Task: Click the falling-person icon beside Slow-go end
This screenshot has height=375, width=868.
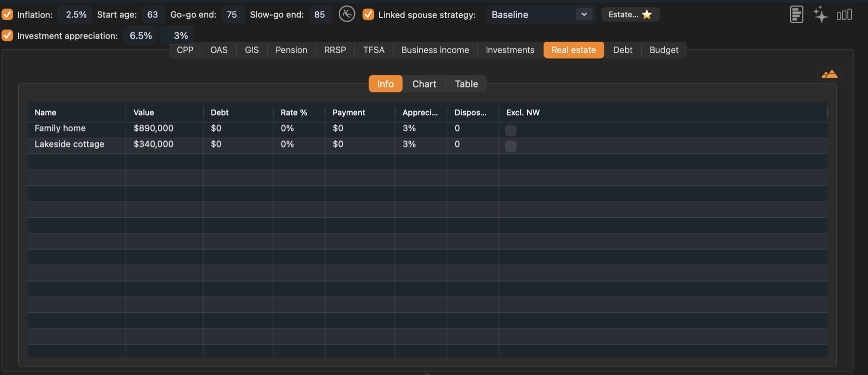Action: point(347,14)
